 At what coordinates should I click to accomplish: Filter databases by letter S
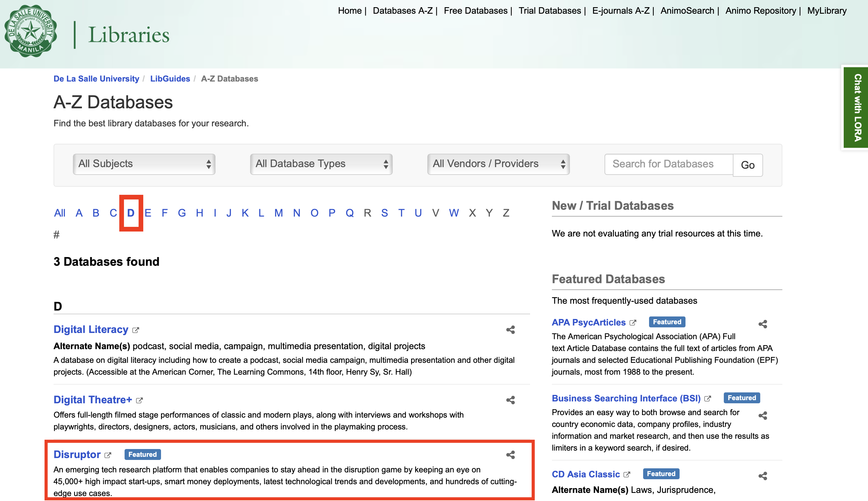click(x=384, y=213)
